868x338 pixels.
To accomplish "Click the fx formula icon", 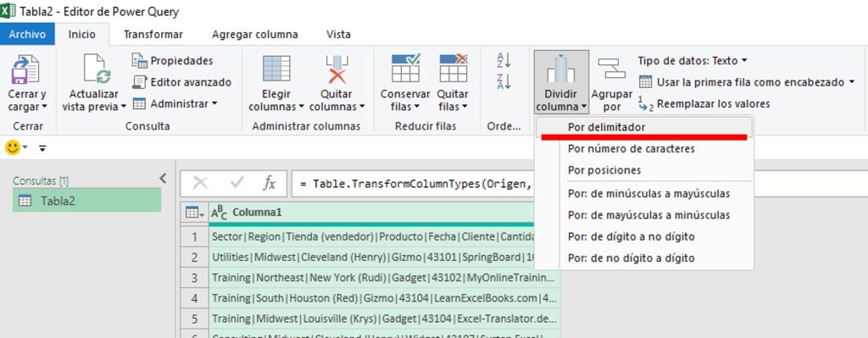I will pyautogui.click(x=269, y=183).
